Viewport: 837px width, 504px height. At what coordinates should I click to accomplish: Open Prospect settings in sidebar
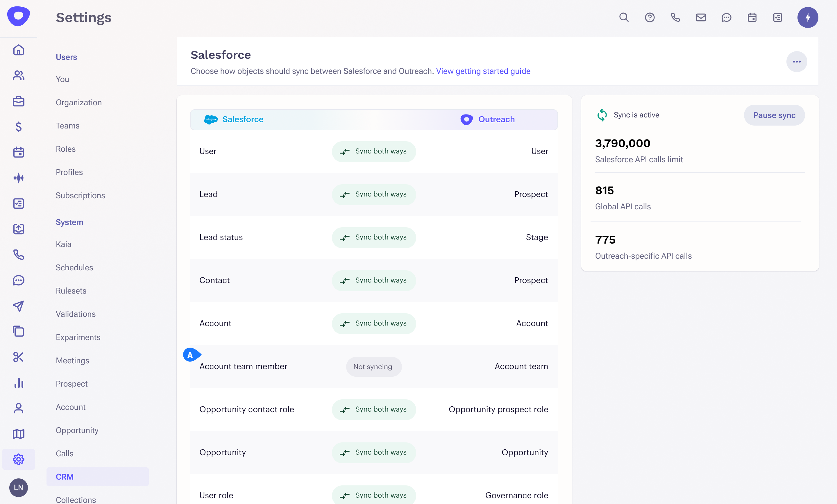pos(72,384)
